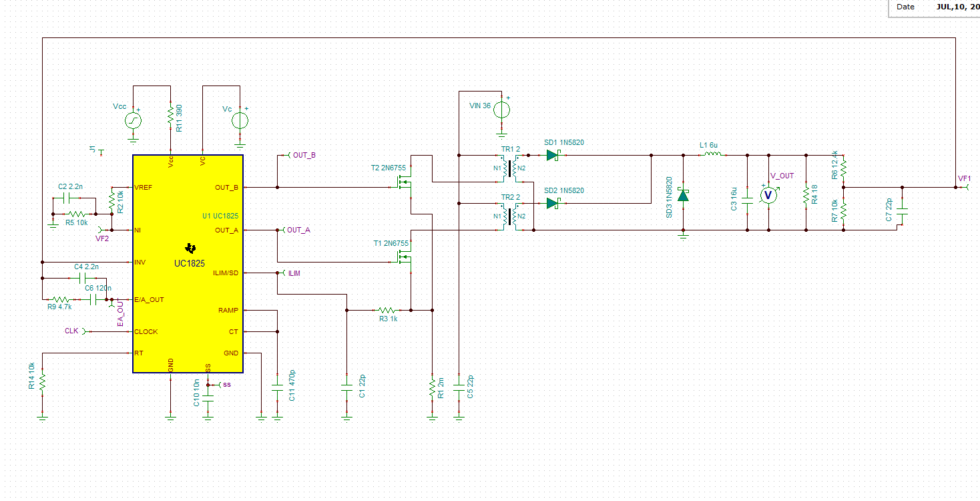Select the Vcc waveform generator source
980x501 pixels.
pyautogui.click(x=134, y=120)
